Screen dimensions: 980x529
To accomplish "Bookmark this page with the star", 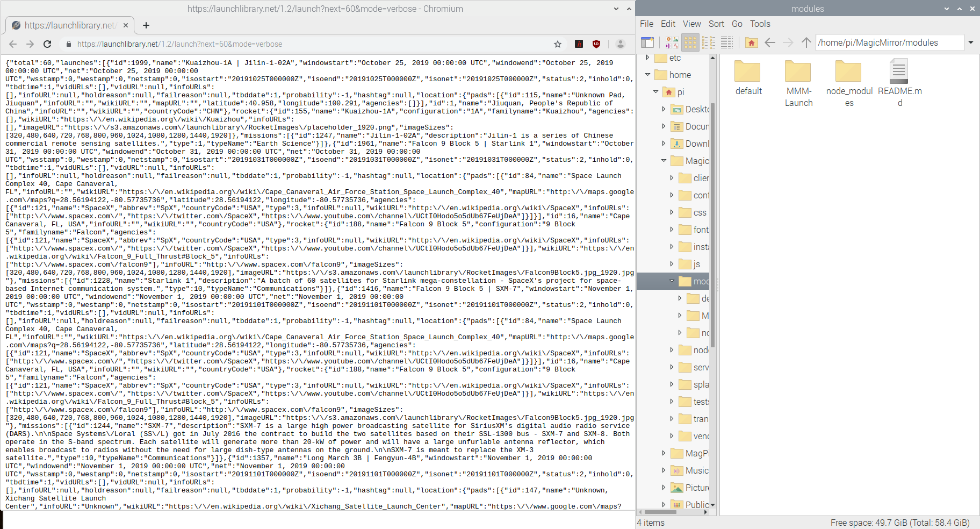I will (558, 44).
